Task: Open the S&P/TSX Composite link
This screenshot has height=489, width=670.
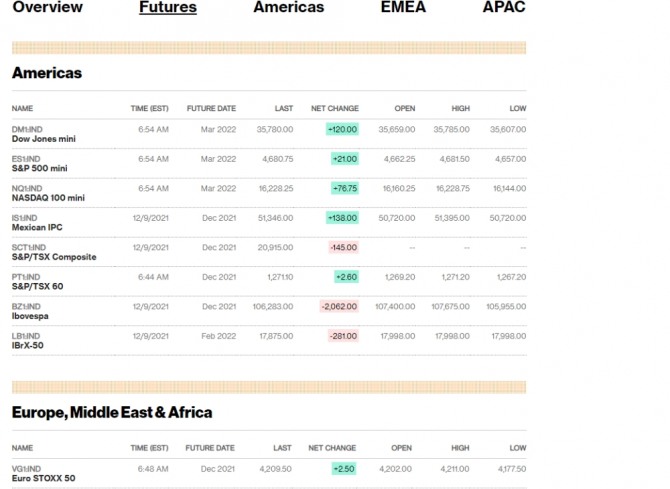Action: (54, 257)
